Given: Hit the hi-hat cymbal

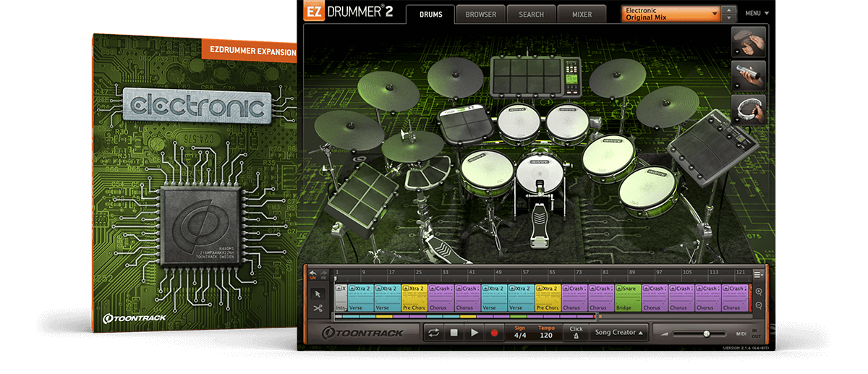Looking at the screenshot, I should tap(412, 146).
